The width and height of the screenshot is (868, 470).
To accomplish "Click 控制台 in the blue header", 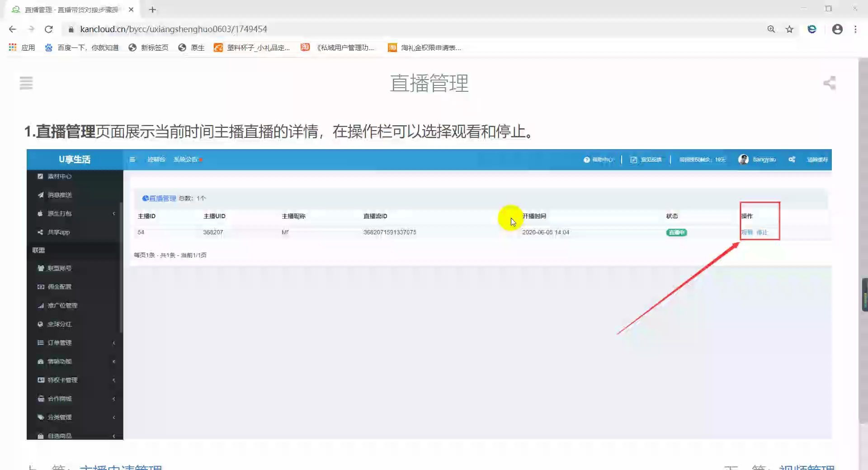I will coord(156,160).
